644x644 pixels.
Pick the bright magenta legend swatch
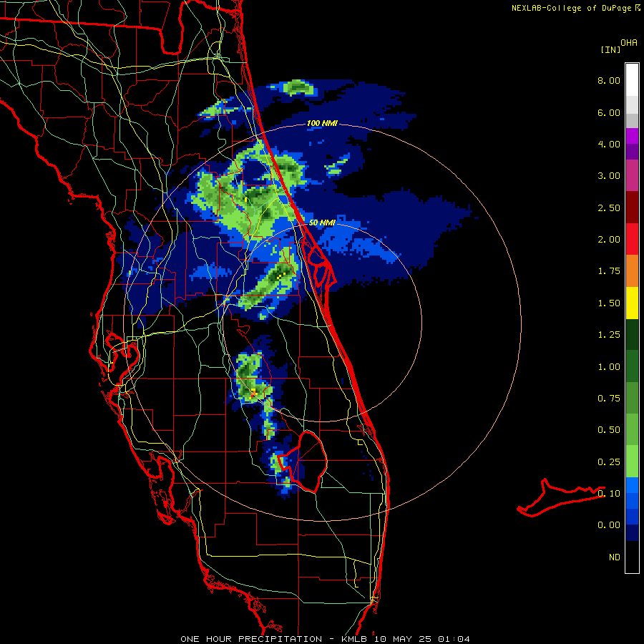[632, 136]
